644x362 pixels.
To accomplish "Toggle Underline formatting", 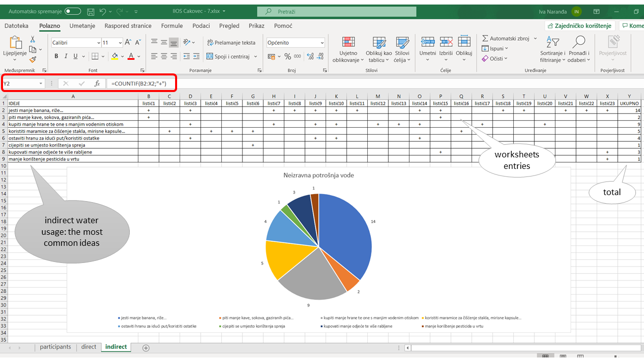I will click(x=75, y=56).
